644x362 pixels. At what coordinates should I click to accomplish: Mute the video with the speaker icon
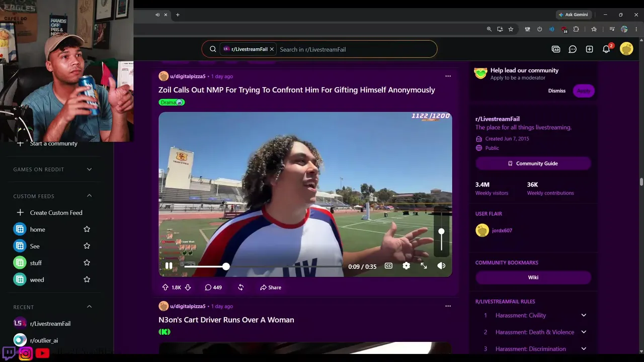pos(441,266)
